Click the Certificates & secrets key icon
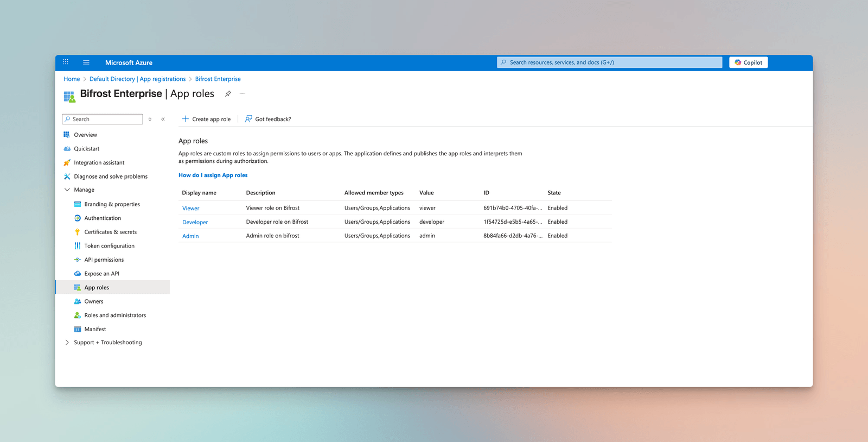 78,232
